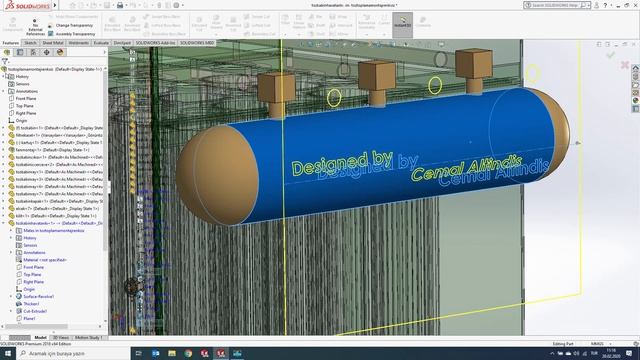
Task: Open the Model bottom tab
Action: pyautogui.click(x=40, y=338)
